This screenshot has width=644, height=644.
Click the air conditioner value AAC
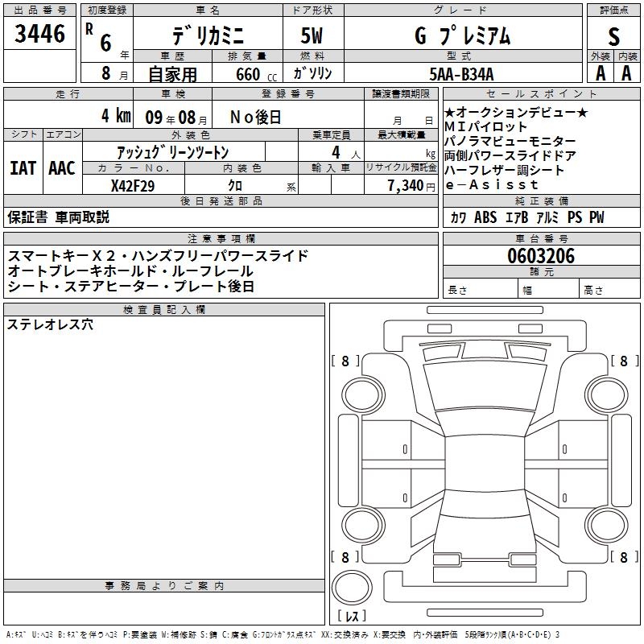(x=62, y=168)
